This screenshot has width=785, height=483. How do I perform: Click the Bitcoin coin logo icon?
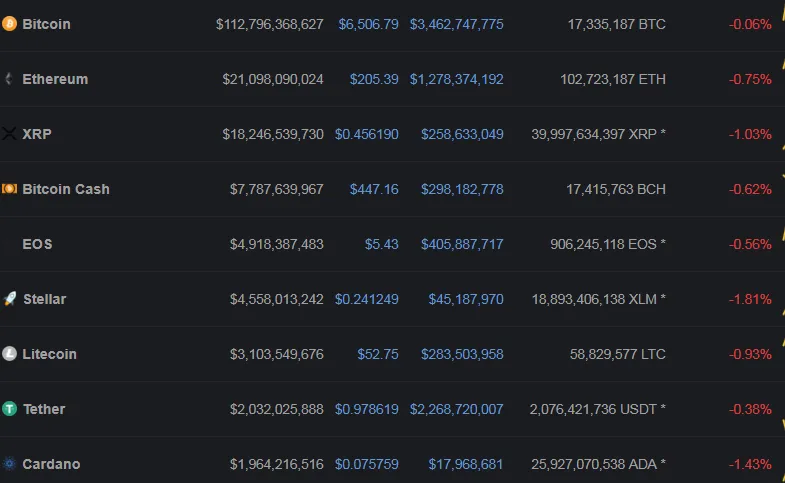pos(9,24)
